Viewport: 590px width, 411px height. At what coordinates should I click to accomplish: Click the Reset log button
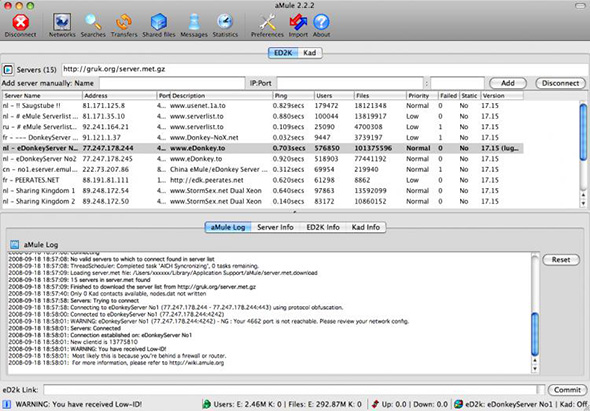tap(561, 260)
